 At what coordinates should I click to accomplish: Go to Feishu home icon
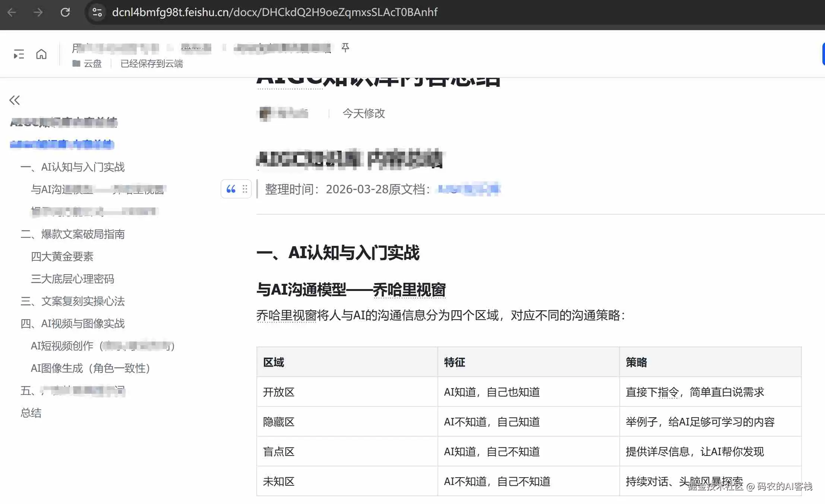point(41,54)
